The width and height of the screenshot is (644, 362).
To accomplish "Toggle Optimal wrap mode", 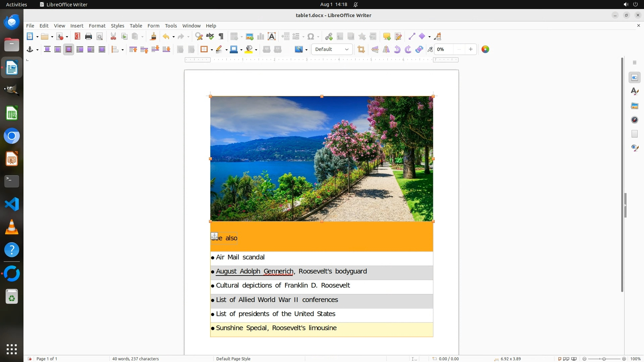I will 69,50.
